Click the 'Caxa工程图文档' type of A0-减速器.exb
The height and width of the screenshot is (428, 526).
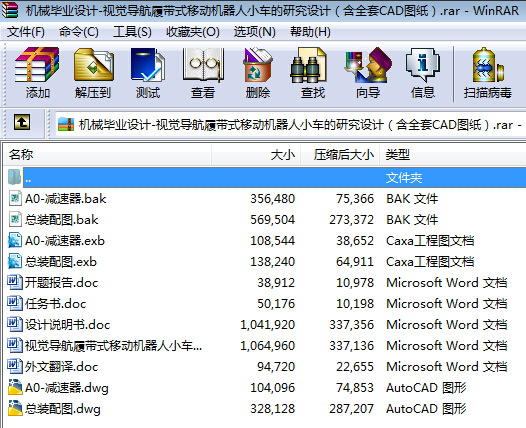(430, 241)
